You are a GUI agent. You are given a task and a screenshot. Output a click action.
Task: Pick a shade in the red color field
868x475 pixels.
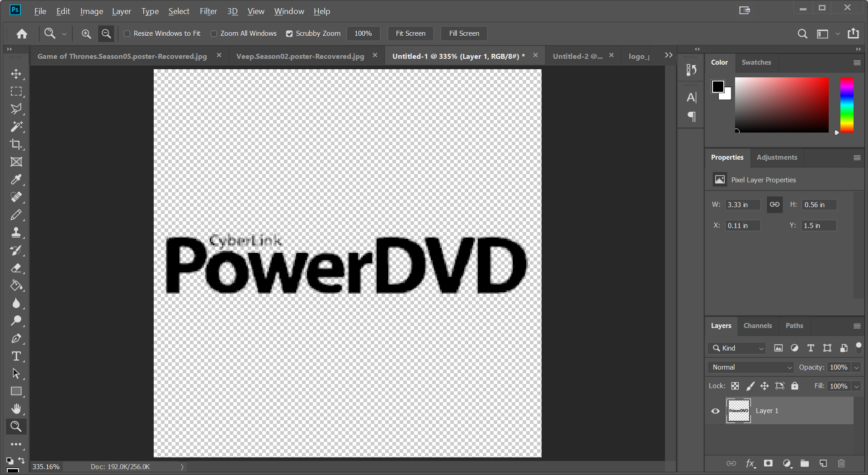pyautogui.click(x=782, y=105)
